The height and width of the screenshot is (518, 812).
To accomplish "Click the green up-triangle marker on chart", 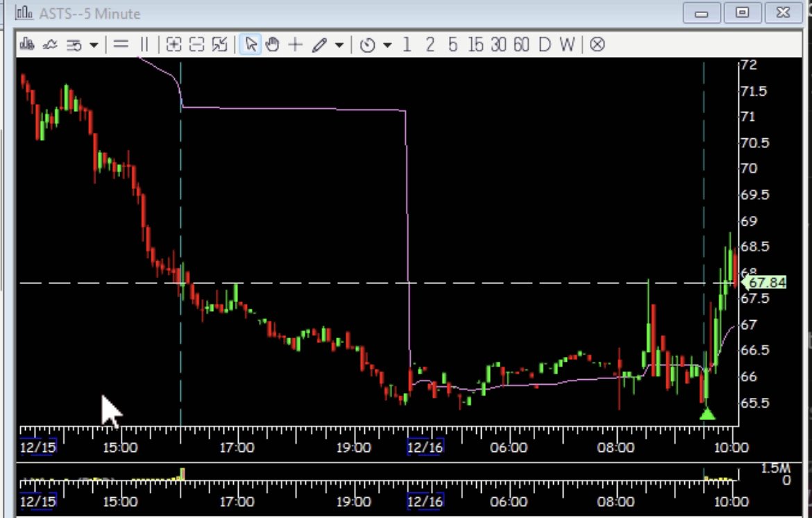I will pos(707,413).
